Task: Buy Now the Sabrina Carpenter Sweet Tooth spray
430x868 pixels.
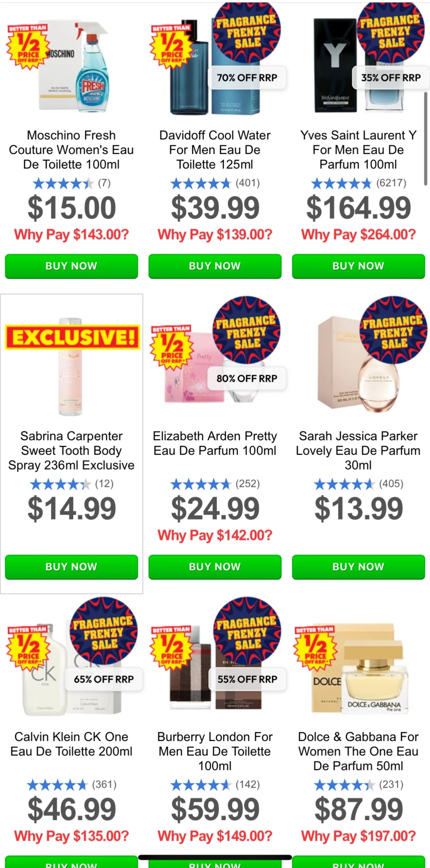Action: point(71,567)
